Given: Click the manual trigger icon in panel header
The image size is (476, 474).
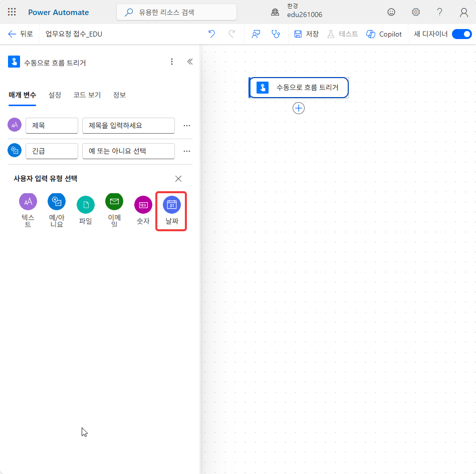Looking at the screenshot, I should 14,62.
